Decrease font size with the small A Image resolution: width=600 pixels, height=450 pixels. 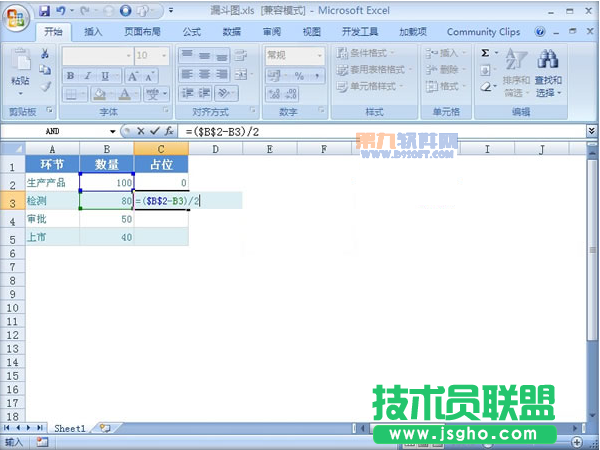150,77
